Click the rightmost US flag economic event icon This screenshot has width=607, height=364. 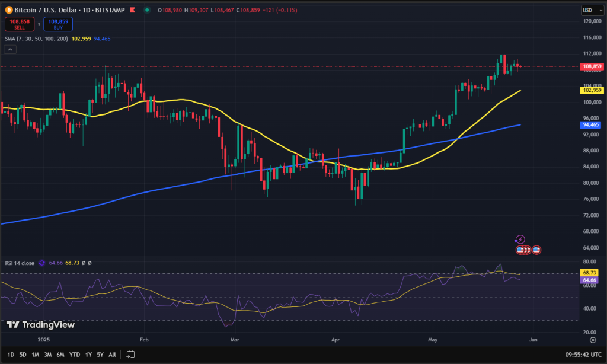click(536, 250)
